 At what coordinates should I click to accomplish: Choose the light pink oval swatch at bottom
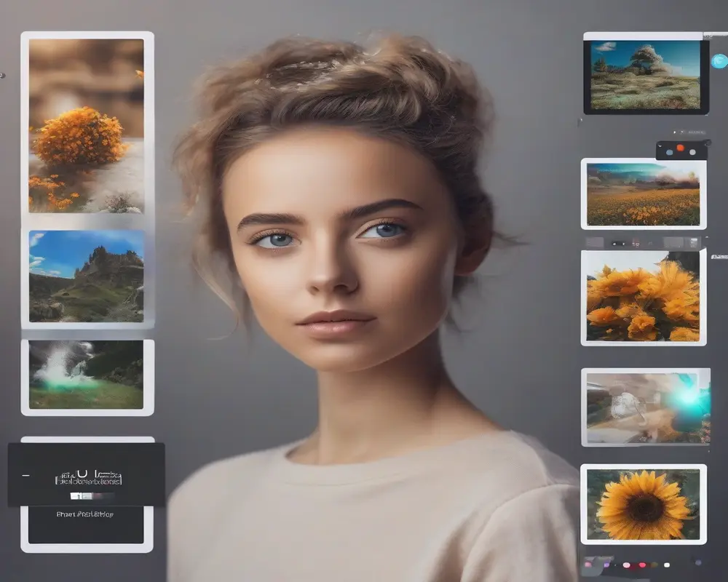pos(626,565)
